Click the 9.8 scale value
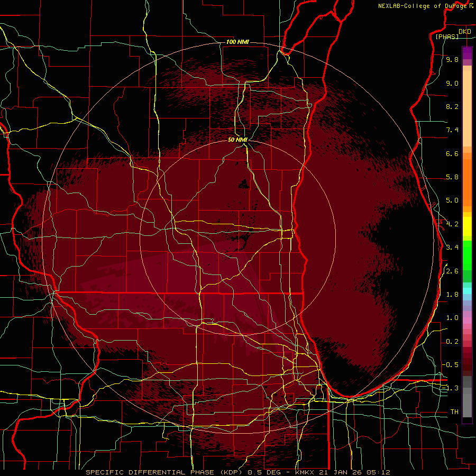 point(452,59)
